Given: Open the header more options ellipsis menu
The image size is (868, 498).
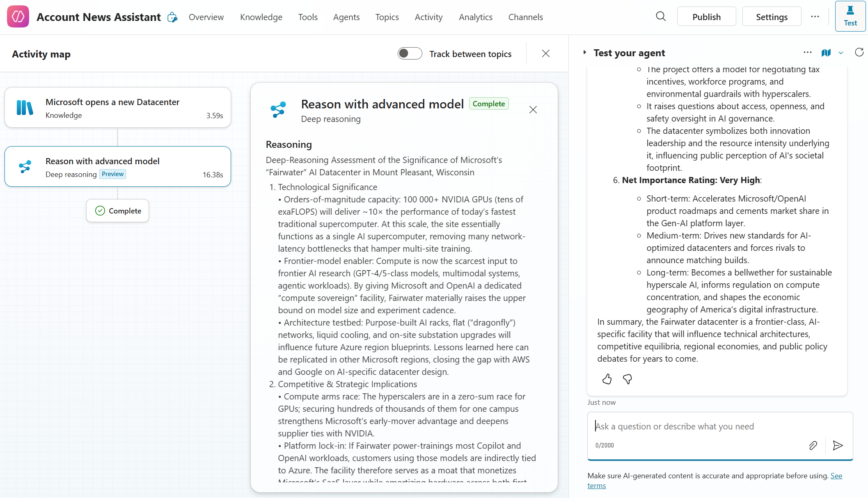Looking at the screenshot, I should (x=815, y=17).
